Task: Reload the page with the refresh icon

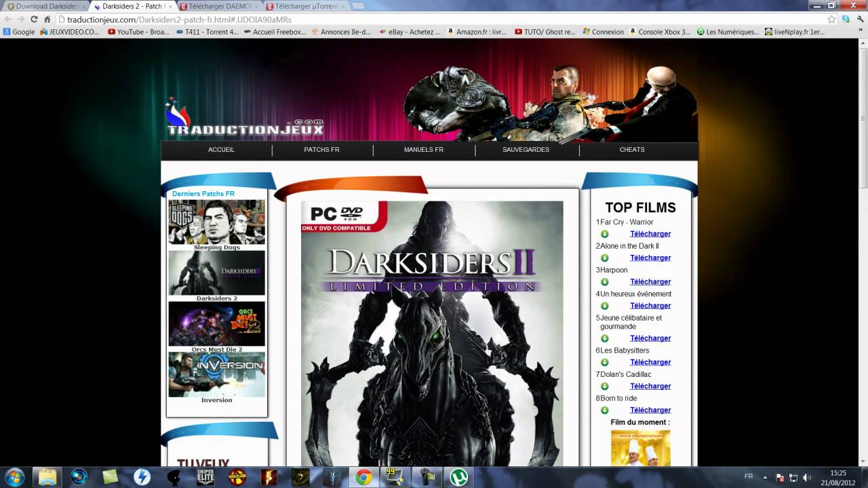Action: click(34, 20)
